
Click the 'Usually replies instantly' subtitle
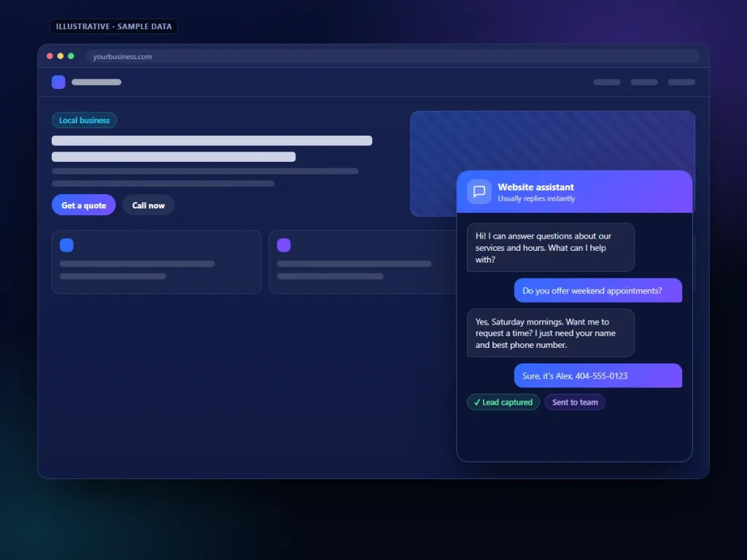point(536,198)
